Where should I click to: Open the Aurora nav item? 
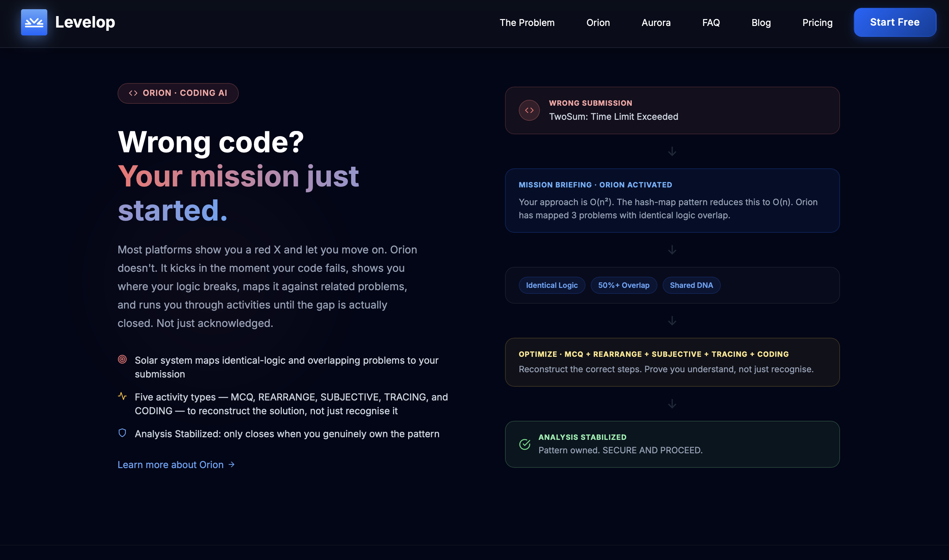(x=656, y=23)
